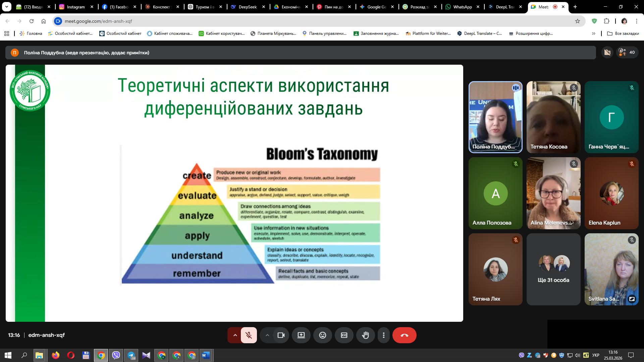
Task: Turn on the camera
Action: [282, 335]
